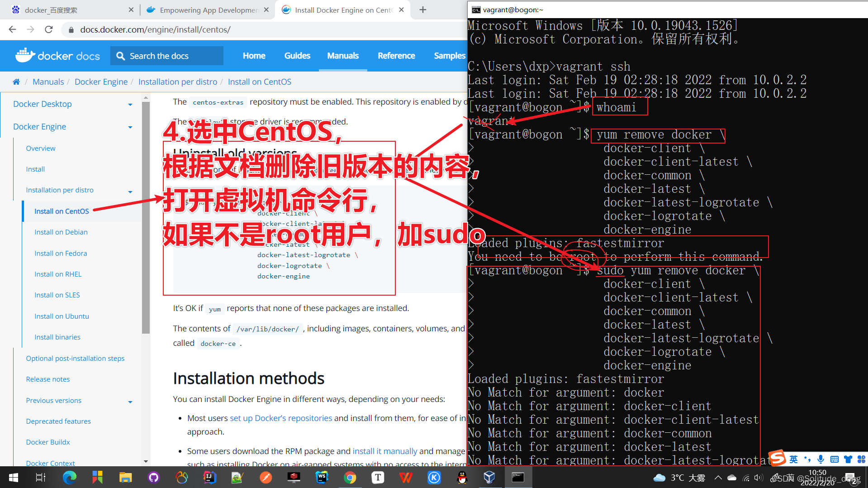Image resolution: width=868 pixels, height=488 pixels.
Task: Focus the Search the docs field
Action: pos(167,56)
